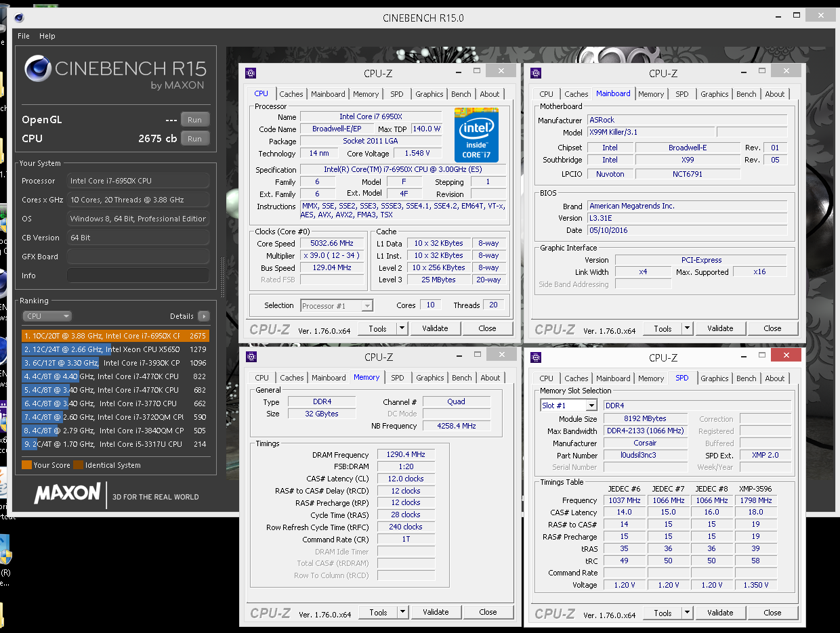Click Tools button in CPU window
This screenshot has height=633, width=840.
pos(377,329)
